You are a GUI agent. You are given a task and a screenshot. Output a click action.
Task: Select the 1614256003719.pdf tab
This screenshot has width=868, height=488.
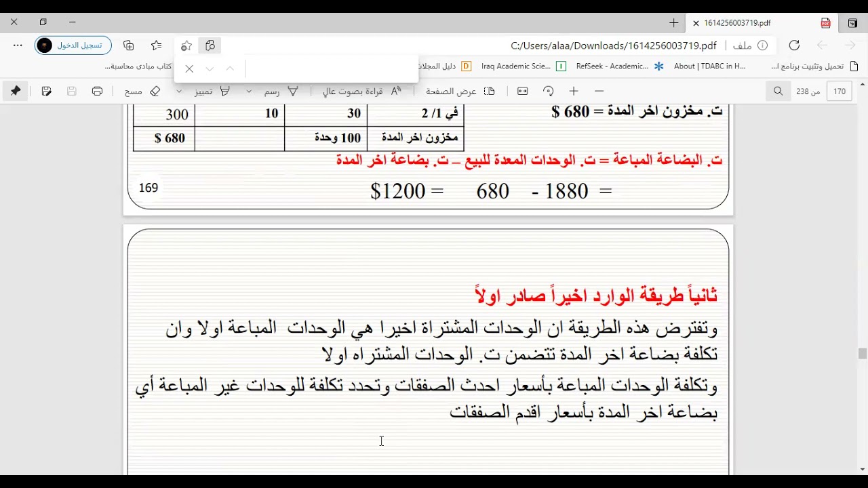(761, 23)
